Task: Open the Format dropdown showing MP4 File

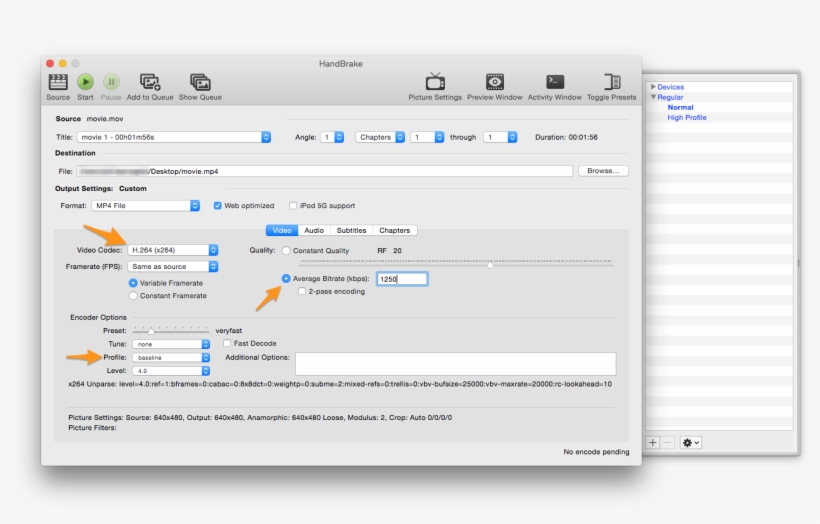Action: [145, 206]
